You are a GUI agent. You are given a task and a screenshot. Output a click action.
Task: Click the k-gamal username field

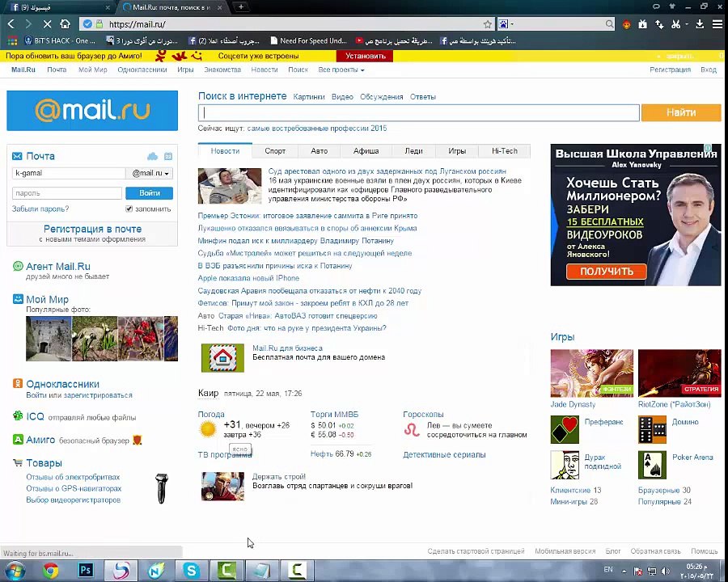(69, 173)
